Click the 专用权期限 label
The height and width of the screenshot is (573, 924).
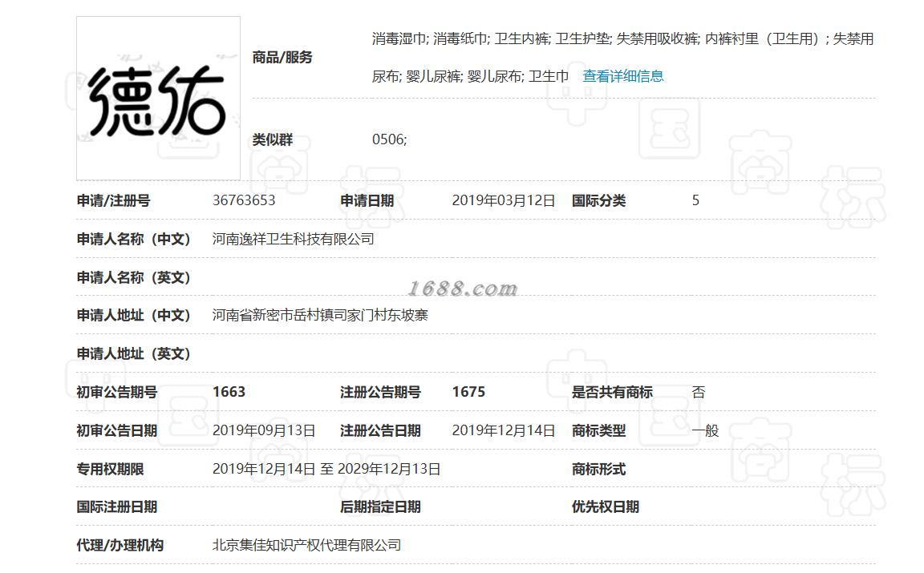[x=110, y=470]
